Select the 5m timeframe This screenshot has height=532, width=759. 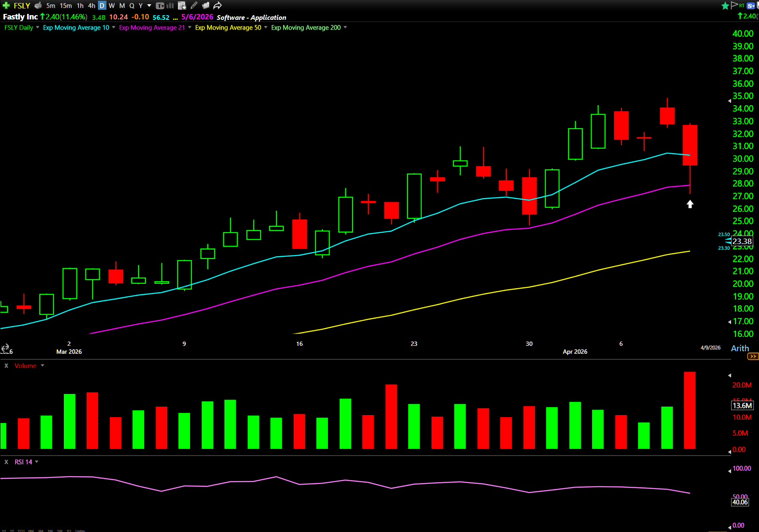tap(51, 5)
